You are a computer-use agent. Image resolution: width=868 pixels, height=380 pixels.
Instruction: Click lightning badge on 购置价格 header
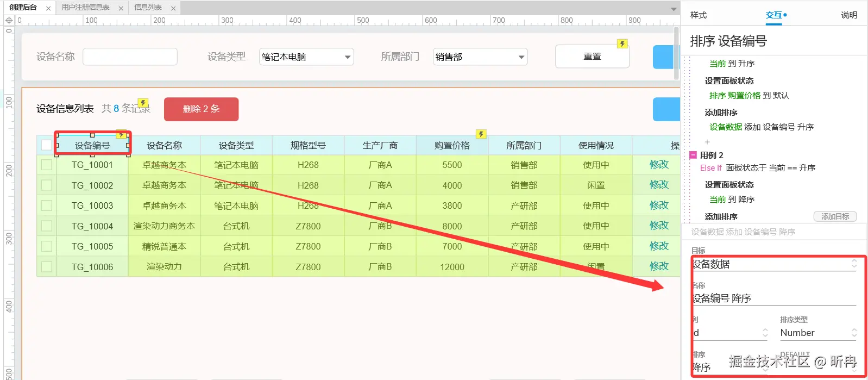pyautogui.click(x=481, y=134)
